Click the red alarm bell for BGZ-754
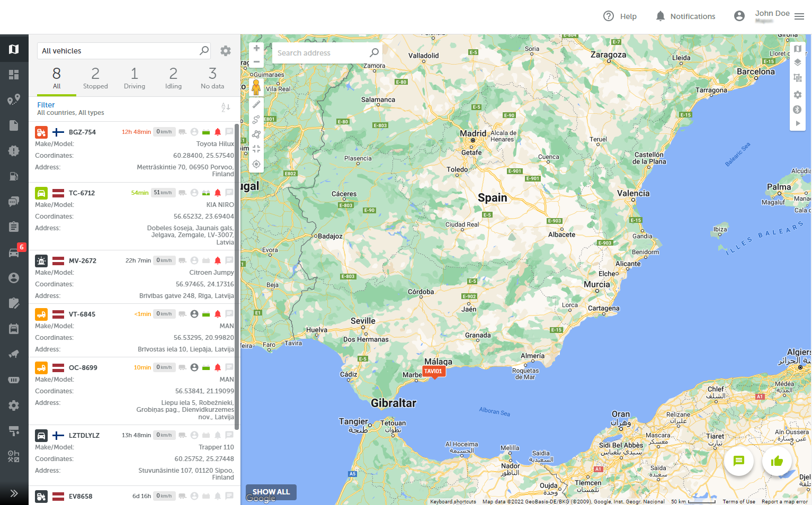The image size is (812, 505). [218, 132]
